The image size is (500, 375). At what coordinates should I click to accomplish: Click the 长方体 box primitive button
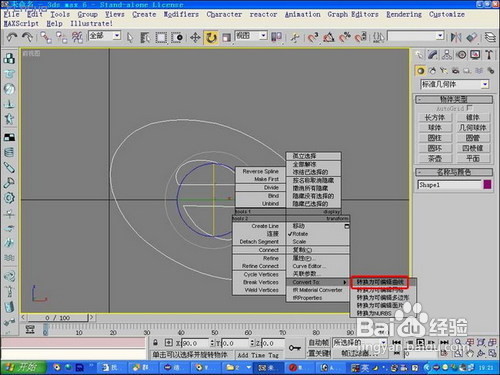[435, 117]
